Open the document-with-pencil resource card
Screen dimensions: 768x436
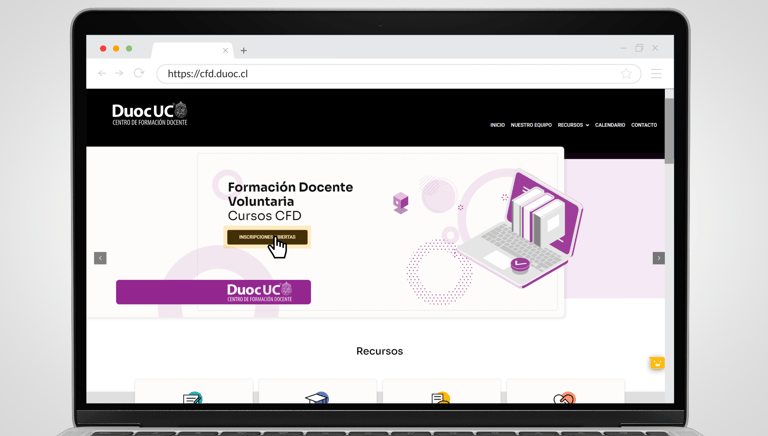(x=193, y=391)
